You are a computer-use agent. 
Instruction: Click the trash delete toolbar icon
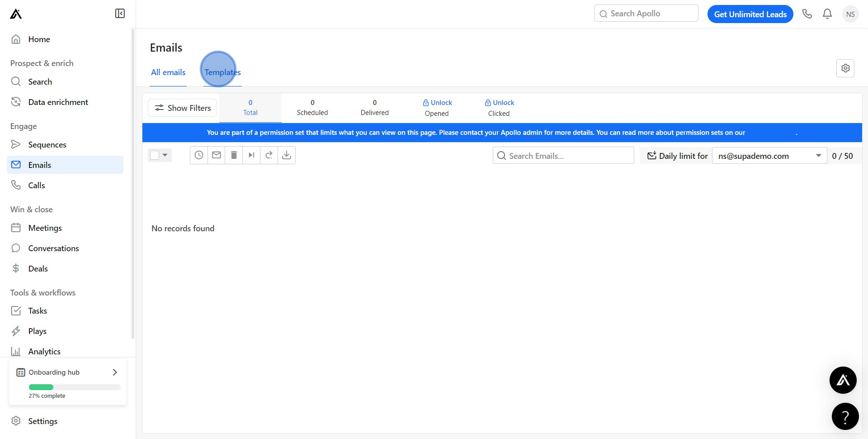point(234,155)
